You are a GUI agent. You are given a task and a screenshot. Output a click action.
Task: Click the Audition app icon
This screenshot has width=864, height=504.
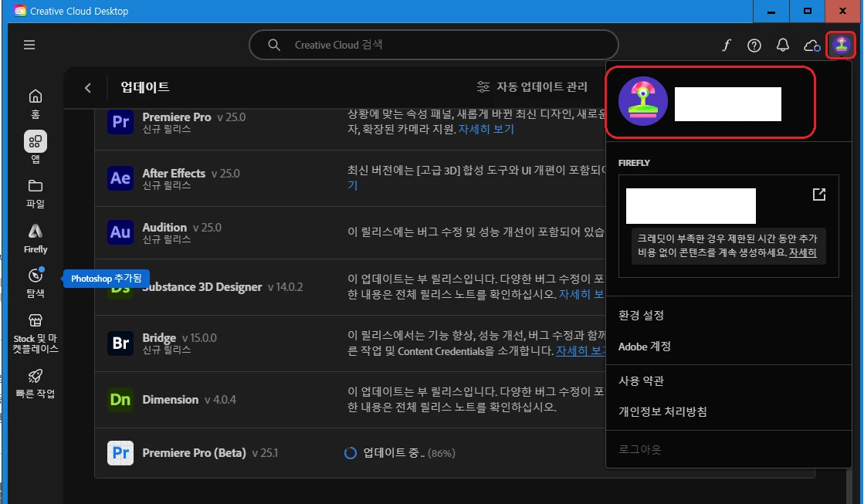coord(120,232)
